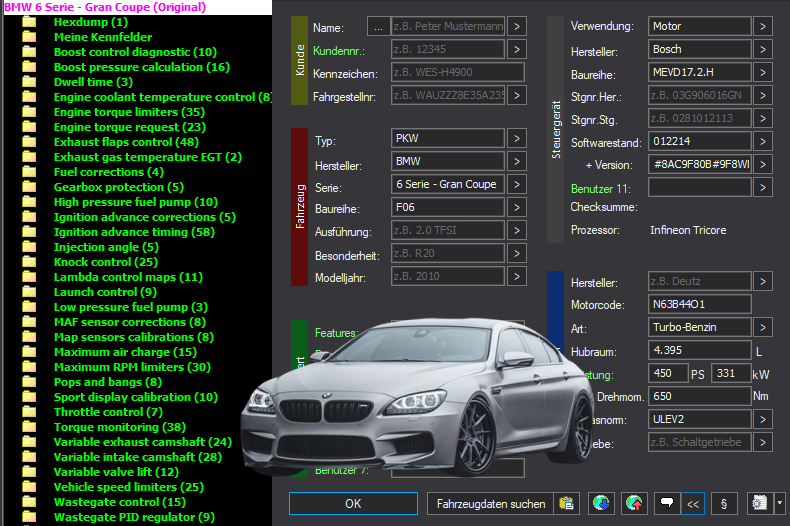Image resolution: width=790 pixels, height=526 pixels.
Task: Open dropdown arrow beside document settings icon
Action: (779, 503)
